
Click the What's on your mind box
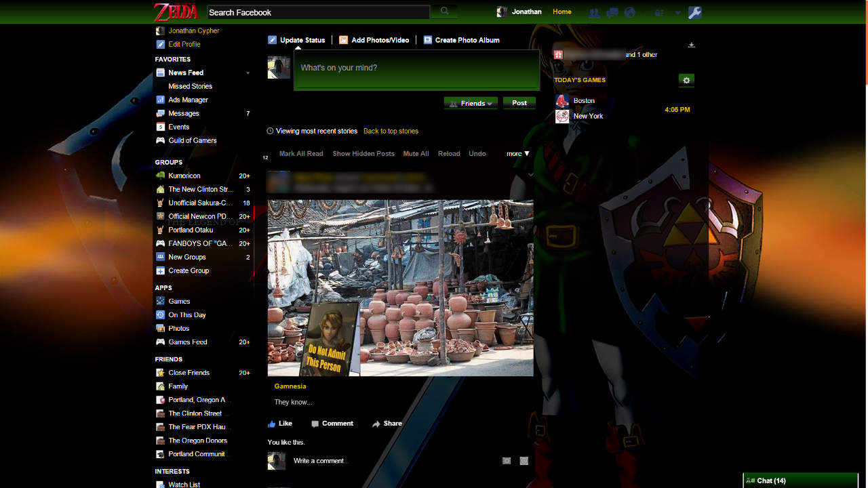pyautogui.click(x=416, y=69)
